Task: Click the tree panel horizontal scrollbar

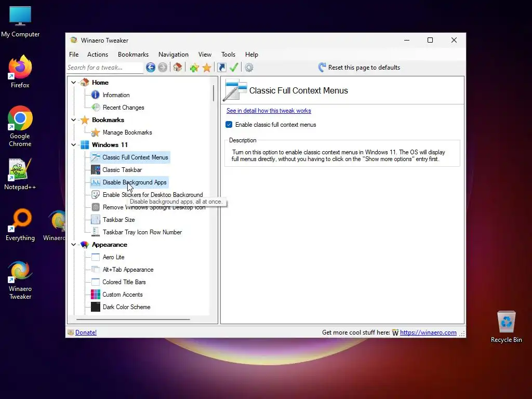Action: tap(133, 320)
